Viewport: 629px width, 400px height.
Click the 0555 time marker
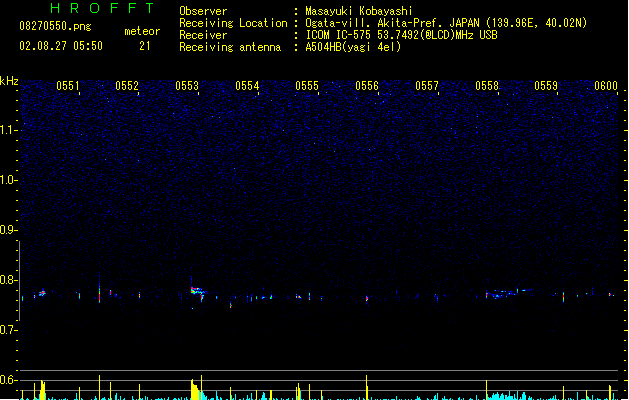pos(307,86)
